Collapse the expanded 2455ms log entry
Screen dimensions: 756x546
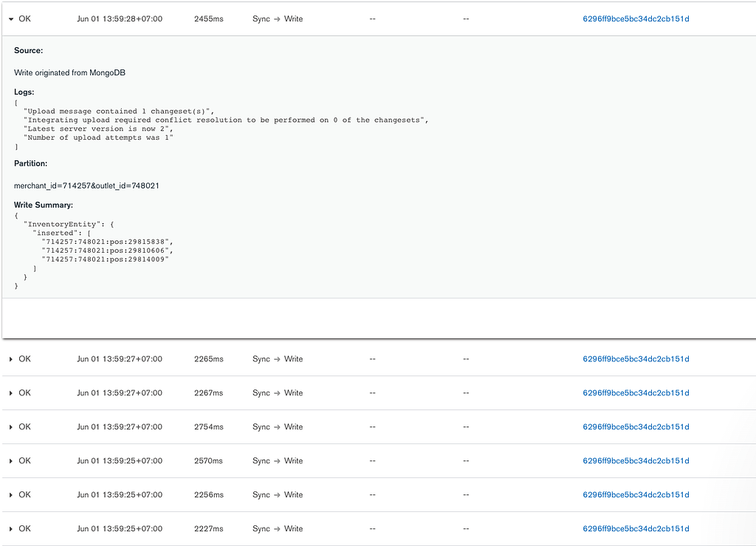(x=11, y=19)
